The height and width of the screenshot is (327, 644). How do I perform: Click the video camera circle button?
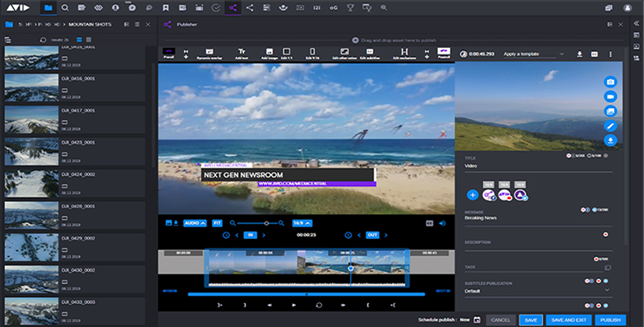pos(610,96)
